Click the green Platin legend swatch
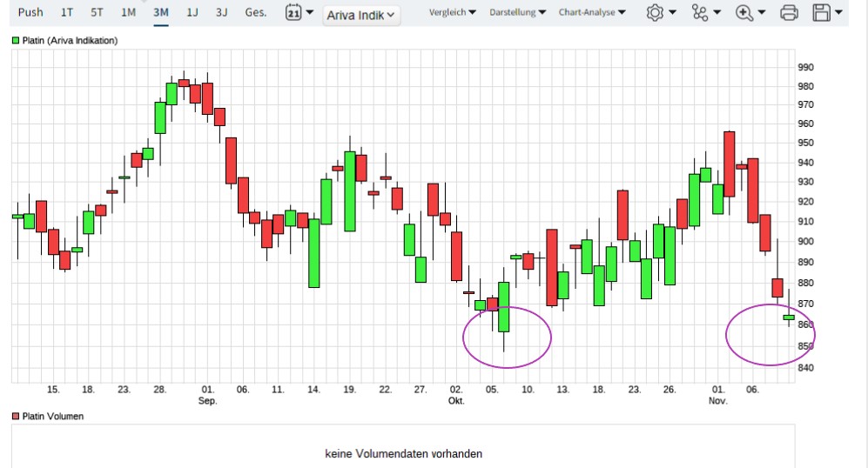The width and height of the screenshot is (868, 468). click(16, 40)
